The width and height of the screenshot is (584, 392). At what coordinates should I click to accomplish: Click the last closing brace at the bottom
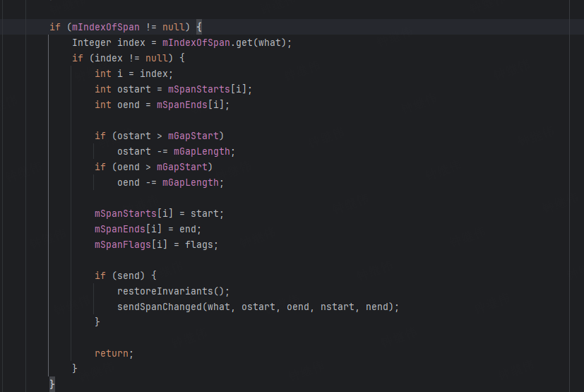[52, 384]
